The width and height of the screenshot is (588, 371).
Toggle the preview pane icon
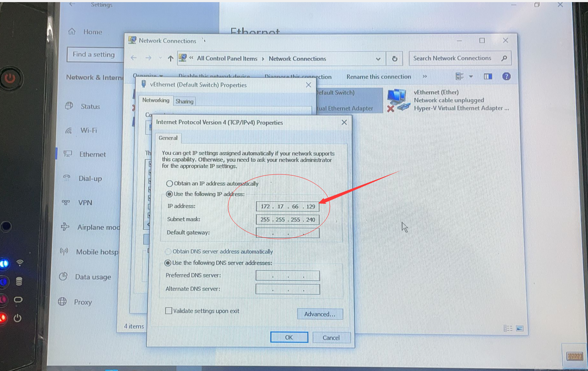tap(488, 76)
